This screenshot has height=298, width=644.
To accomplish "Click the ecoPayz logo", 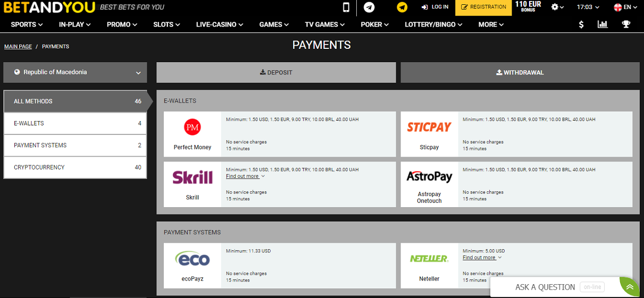I will pos(193,258).
